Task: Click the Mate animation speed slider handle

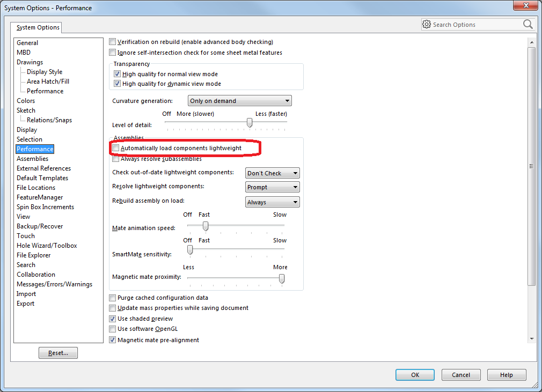Action: click(205, 226)
